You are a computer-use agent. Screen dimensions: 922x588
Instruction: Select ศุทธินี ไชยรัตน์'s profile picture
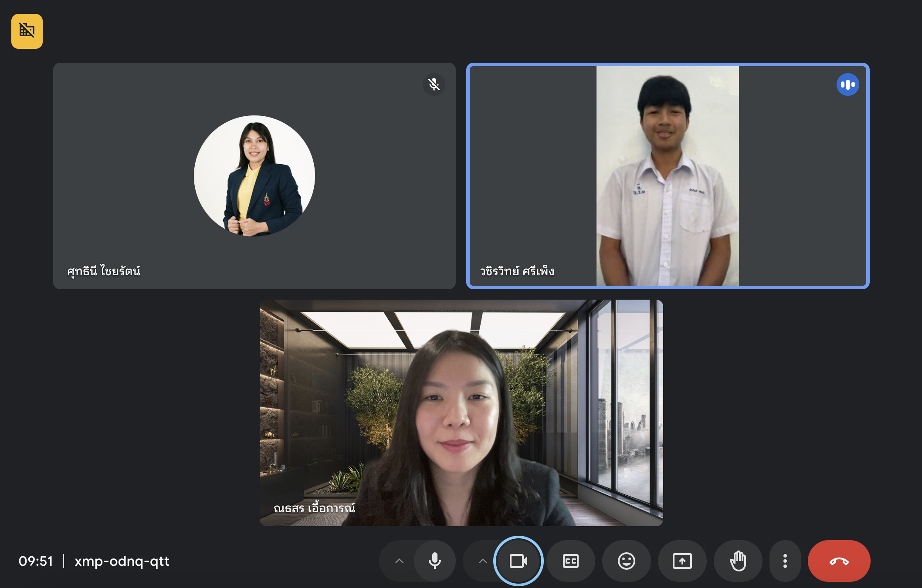pyautogui.click(x=254, y=176)
